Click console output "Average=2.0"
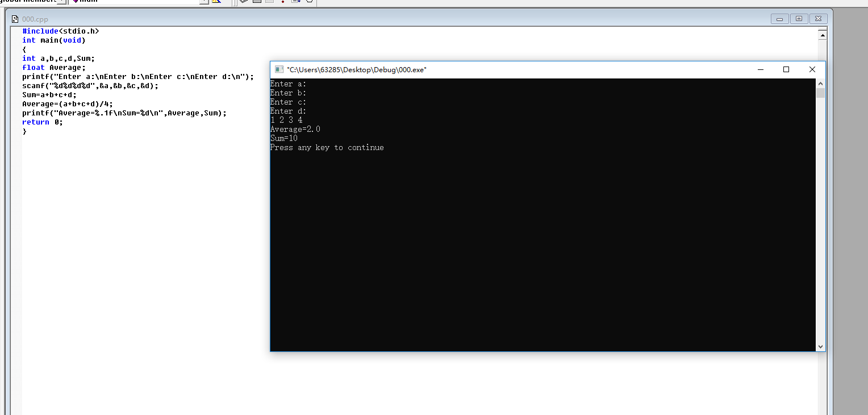The height and width of the screenshot is (415, 868). (295, 129)
